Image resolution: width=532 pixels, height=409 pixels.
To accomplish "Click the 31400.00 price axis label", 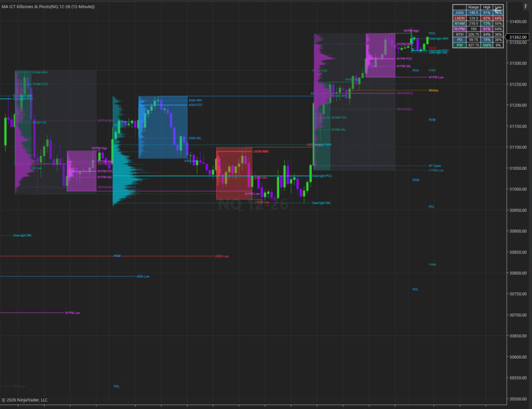I will pos(518,21).
